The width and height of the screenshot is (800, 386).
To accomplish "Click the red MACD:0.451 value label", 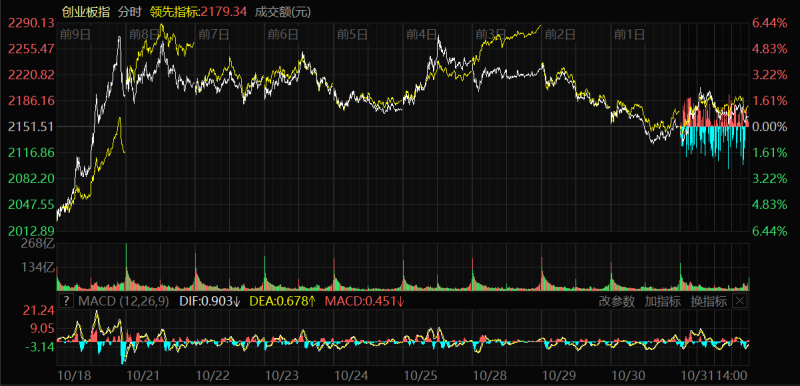I will 364,301.
